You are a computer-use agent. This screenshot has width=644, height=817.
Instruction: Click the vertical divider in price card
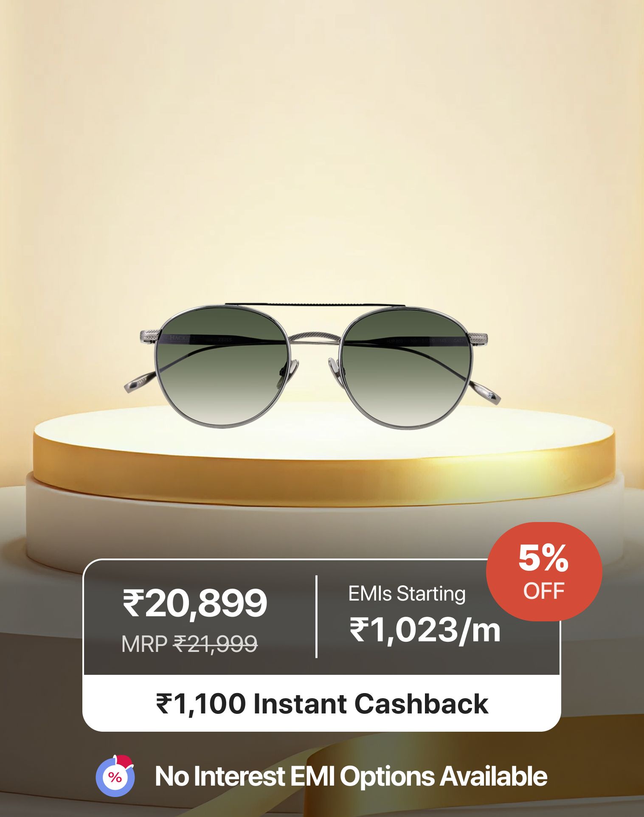point(316,617)
